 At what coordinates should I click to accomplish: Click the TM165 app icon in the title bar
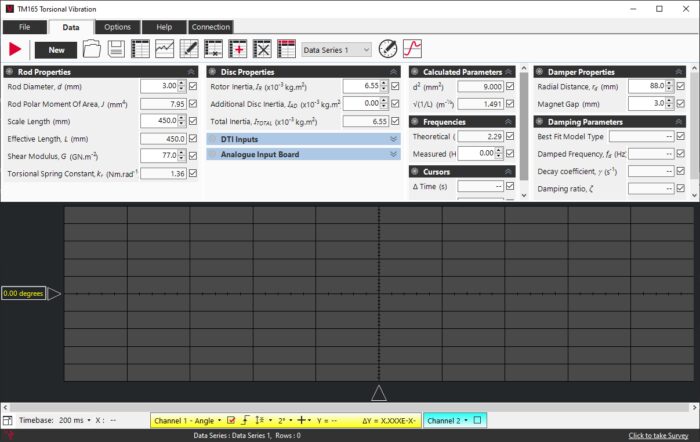click(10, 9)
